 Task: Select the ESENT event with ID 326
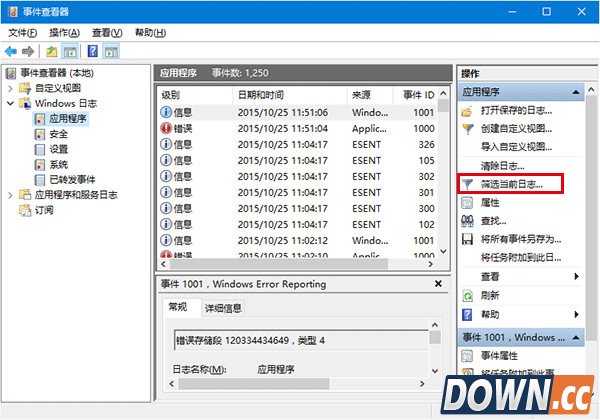point(298,145)
